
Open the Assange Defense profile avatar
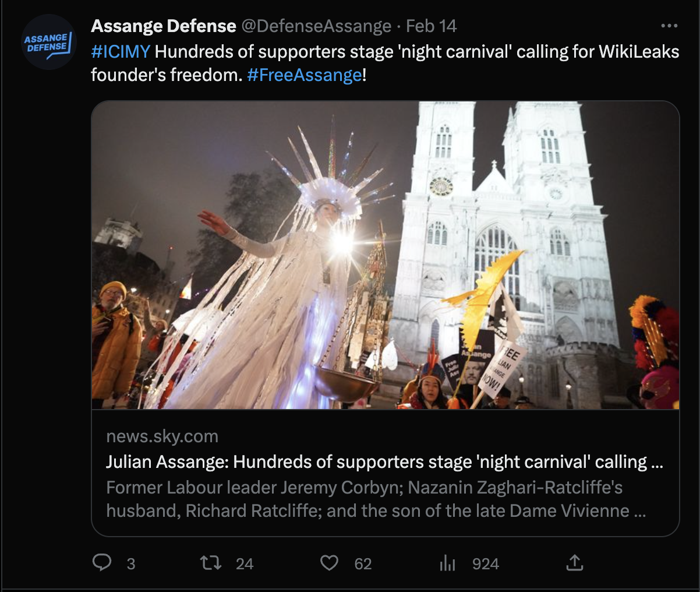[x=49, y=43]
